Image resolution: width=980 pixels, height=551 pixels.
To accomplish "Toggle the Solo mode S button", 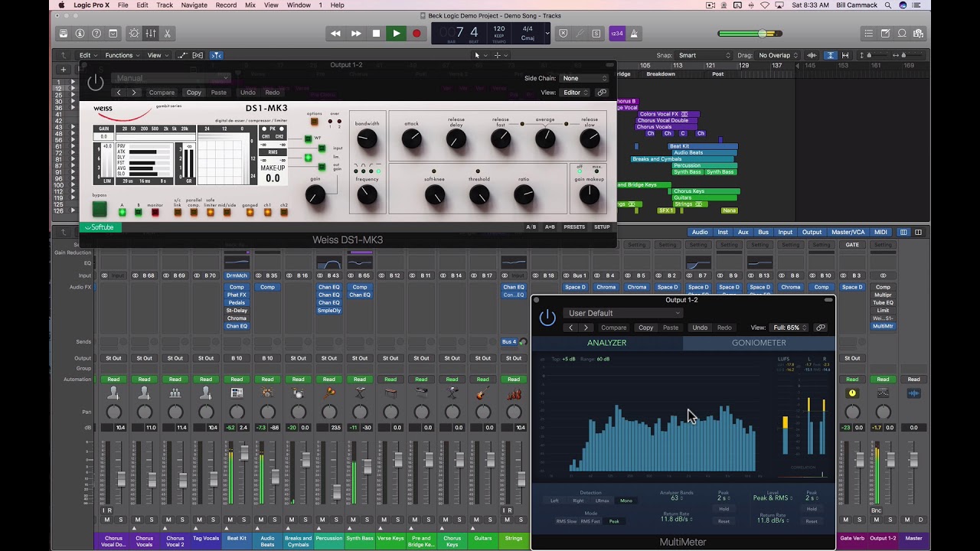I will click(596, 34).
